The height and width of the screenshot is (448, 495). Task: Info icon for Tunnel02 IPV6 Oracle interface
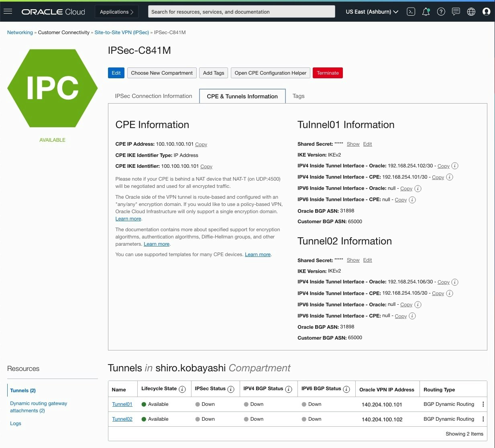(x=418, y=305)
